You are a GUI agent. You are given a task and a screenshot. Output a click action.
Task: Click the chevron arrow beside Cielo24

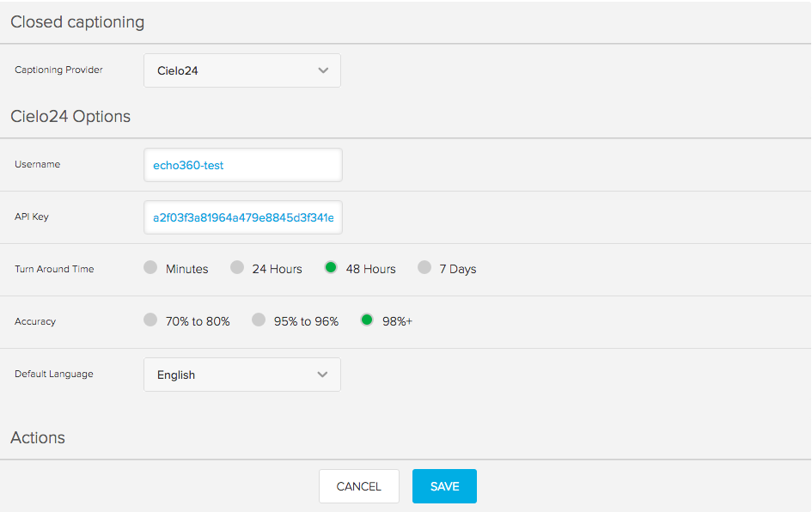(x=323, y=70)
